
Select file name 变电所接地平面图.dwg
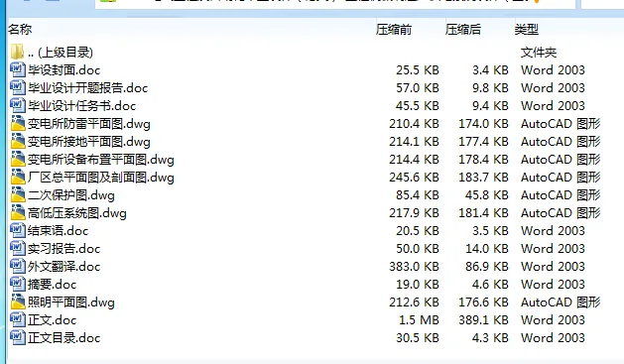click(89, 142)
